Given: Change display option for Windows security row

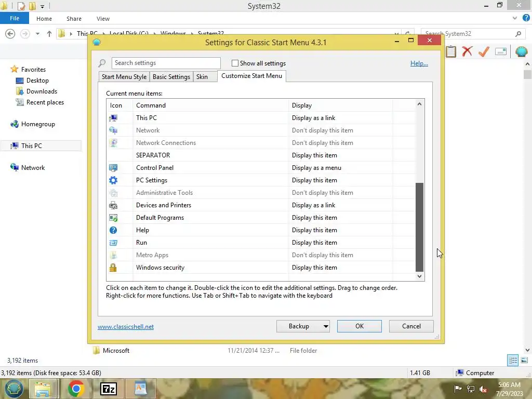Looking at the screenshot, I should pyautogui.click(x=340, y=268).
